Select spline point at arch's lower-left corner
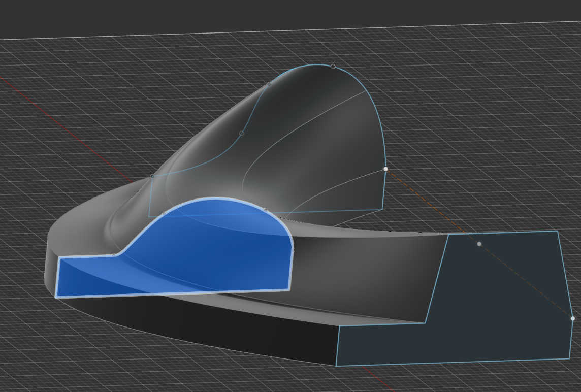Image resolution: width=581 pixels, height=392 pixels. pos(152,176)
